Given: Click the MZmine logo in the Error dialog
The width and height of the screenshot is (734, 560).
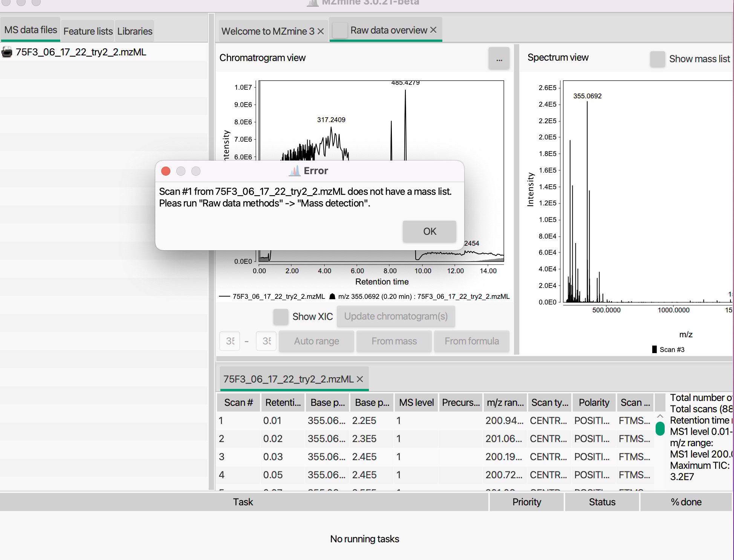Looking at the screenshot, I should coord(294,171).
